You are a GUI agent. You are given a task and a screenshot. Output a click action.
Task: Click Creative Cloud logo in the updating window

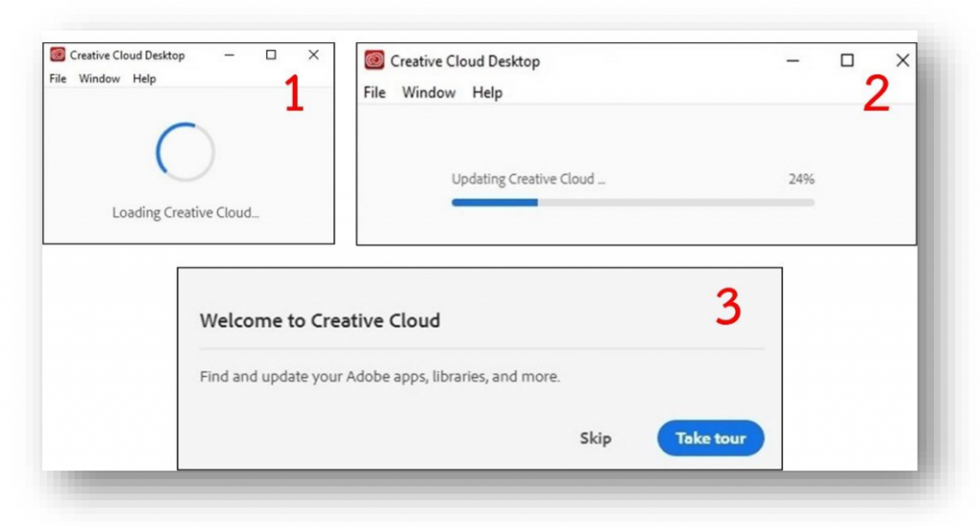point(374,61)
